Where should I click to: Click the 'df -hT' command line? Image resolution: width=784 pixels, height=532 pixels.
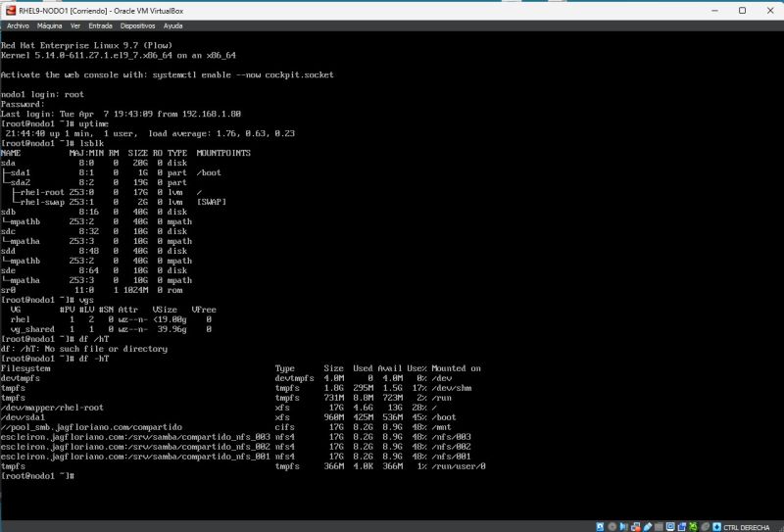click(x=55, y=359)
